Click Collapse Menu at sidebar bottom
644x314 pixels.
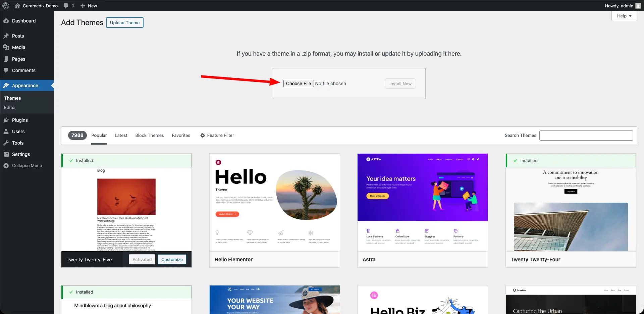point(23,165)
